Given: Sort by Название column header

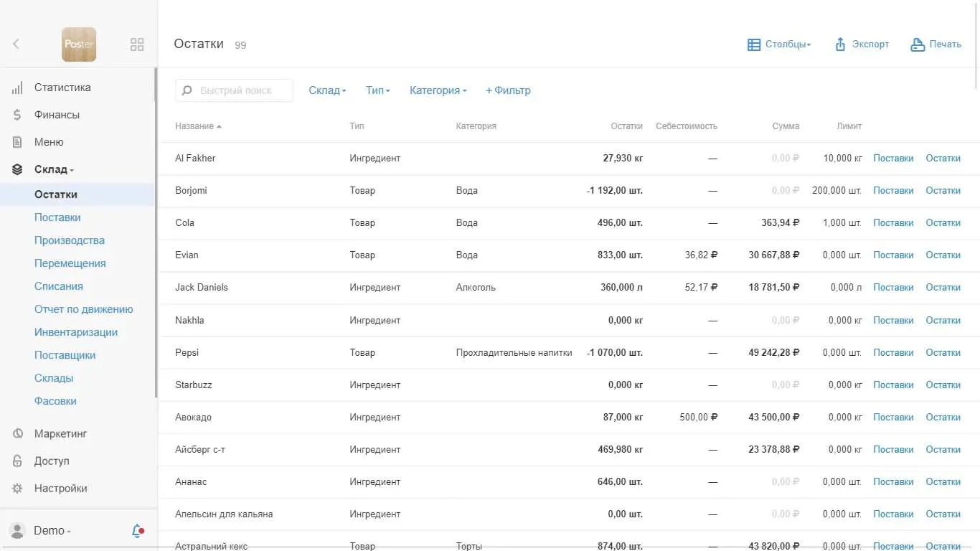Looking at the screenshot, I should click(198, 126).
